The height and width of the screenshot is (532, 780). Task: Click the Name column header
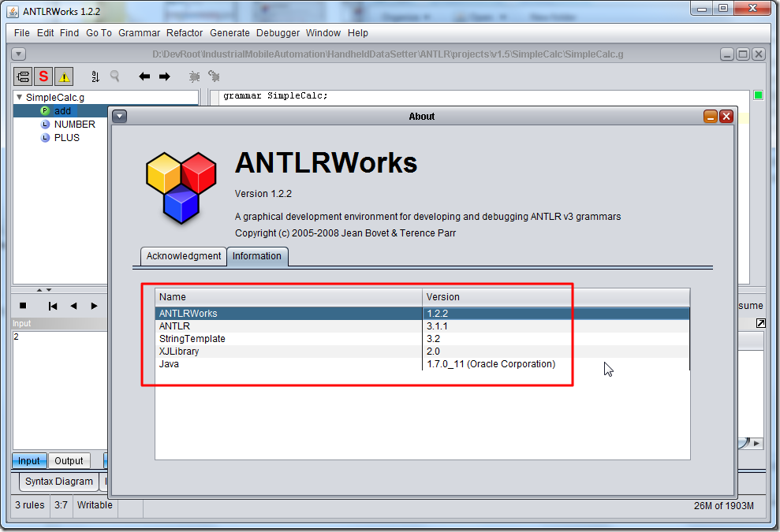(289, 297)
